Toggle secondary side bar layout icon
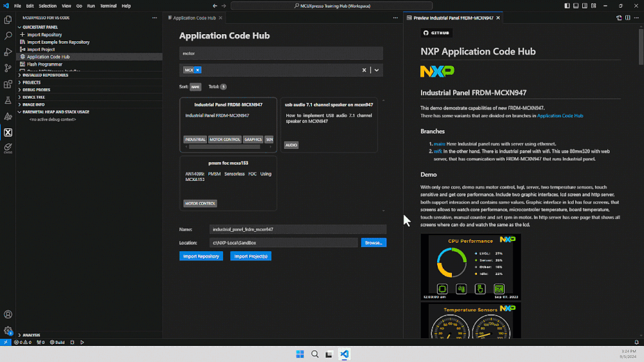Screen dimensions: 644x362 (585, 6)
